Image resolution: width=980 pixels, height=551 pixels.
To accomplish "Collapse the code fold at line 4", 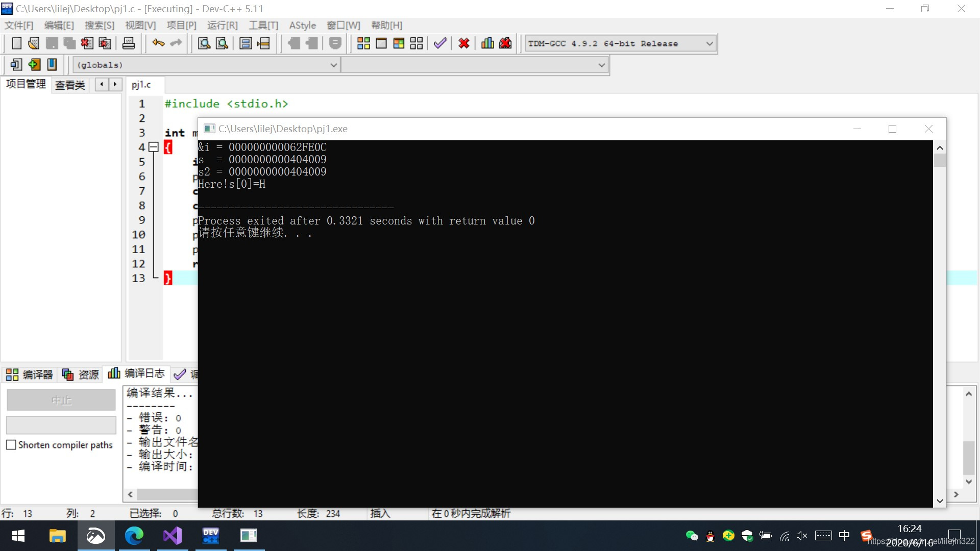I will [x=153, y=147].
